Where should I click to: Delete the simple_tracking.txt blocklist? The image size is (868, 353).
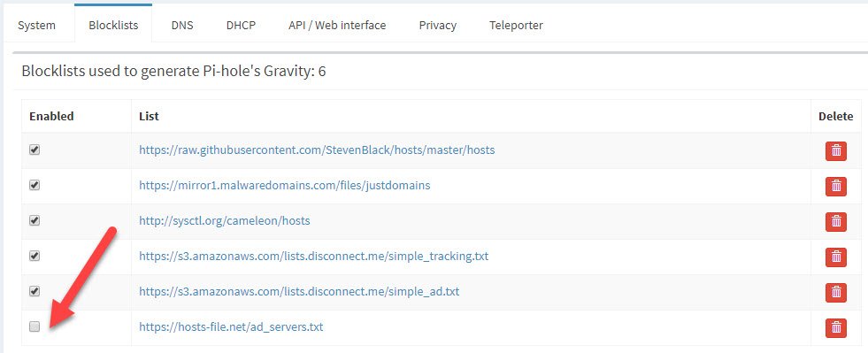click(836, 257)
